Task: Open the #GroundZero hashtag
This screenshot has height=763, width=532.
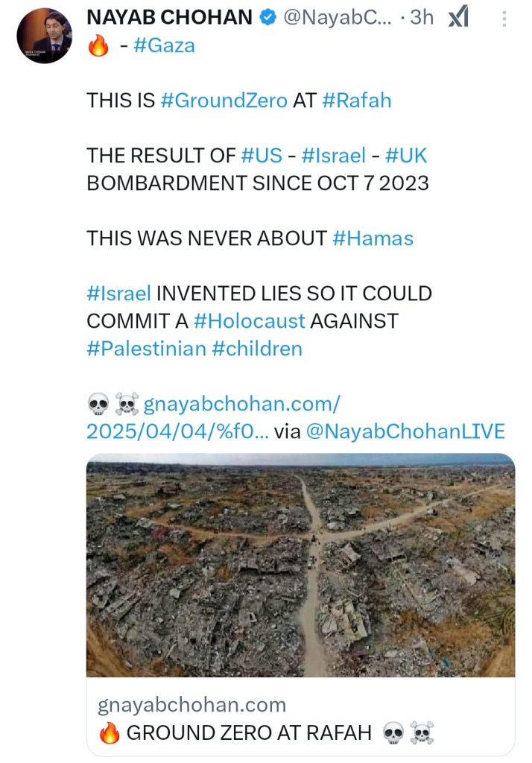Action: [224, 101]
